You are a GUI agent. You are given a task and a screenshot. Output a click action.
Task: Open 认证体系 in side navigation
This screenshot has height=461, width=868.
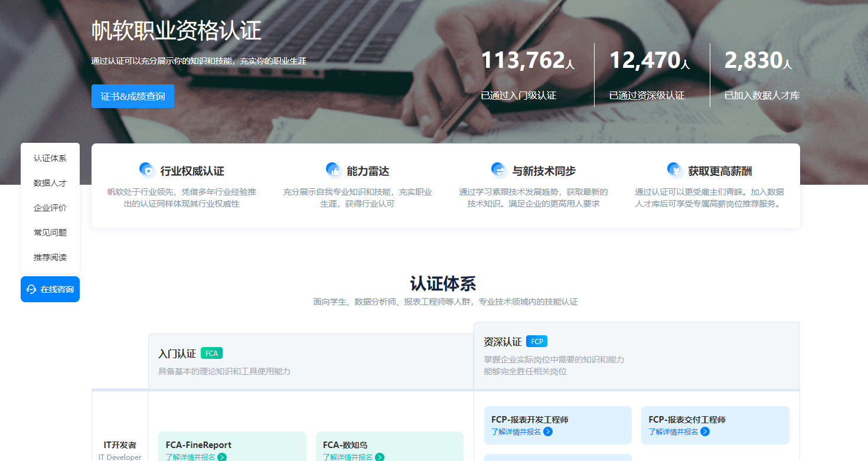coord(50,158)
